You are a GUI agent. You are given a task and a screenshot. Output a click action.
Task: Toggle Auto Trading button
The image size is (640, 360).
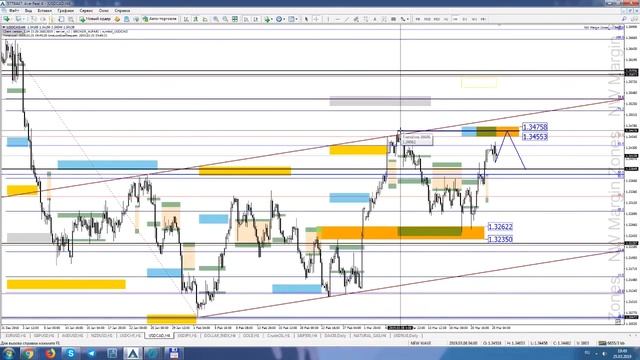click(160, 19)
